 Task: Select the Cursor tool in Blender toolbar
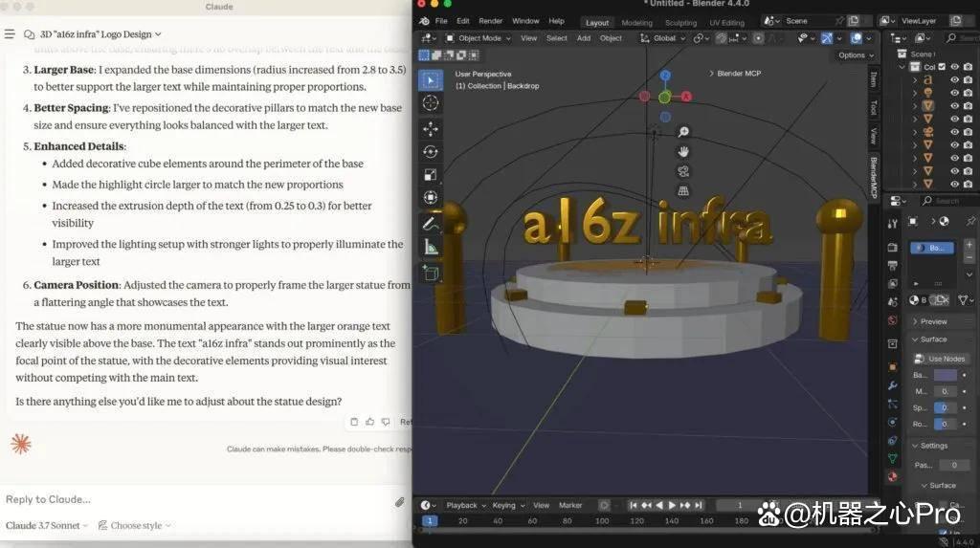[430, 103]
